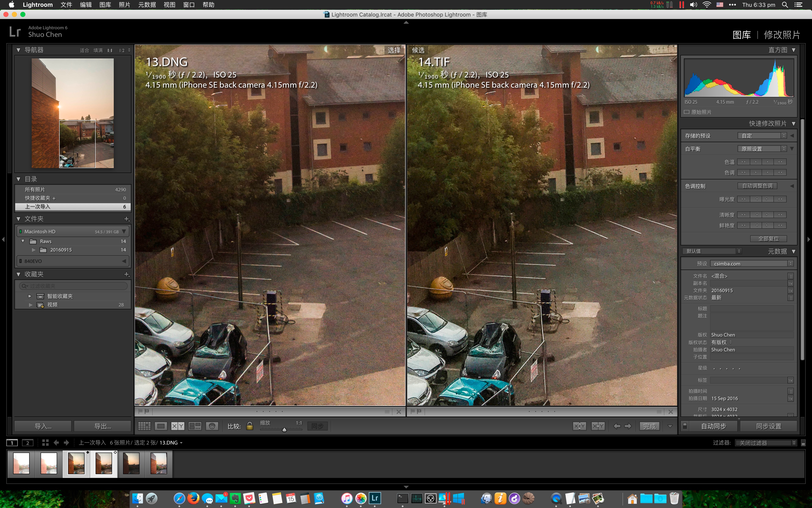Click the Make Select icon
The height and width of the screenshot is (508, 812).
[x=598, y=426]
